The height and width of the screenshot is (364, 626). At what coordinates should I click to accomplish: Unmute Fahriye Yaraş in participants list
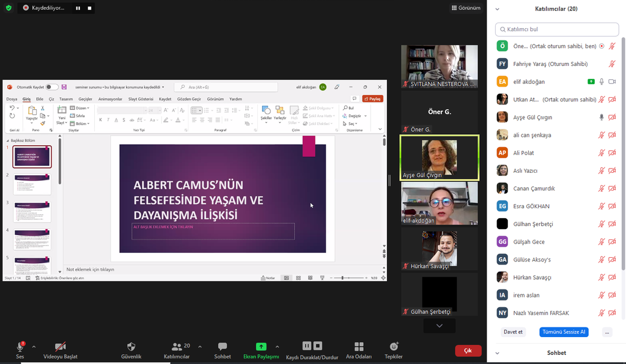612,64
